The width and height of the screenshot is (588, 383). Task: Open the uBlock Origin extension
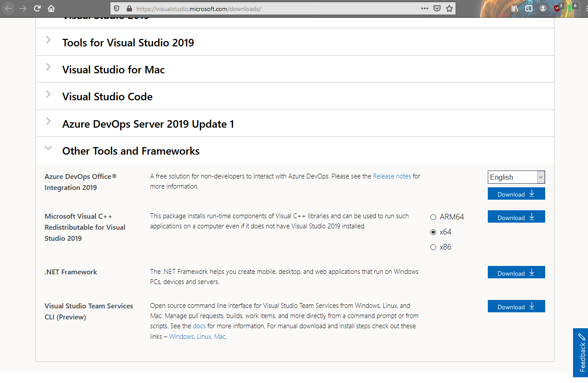pos(558,8)
